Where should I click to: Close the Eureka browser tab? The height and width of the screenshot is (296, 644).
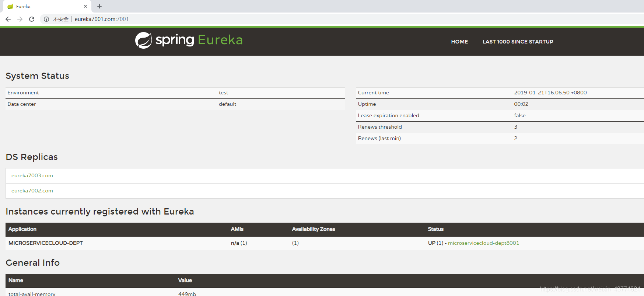85,6
